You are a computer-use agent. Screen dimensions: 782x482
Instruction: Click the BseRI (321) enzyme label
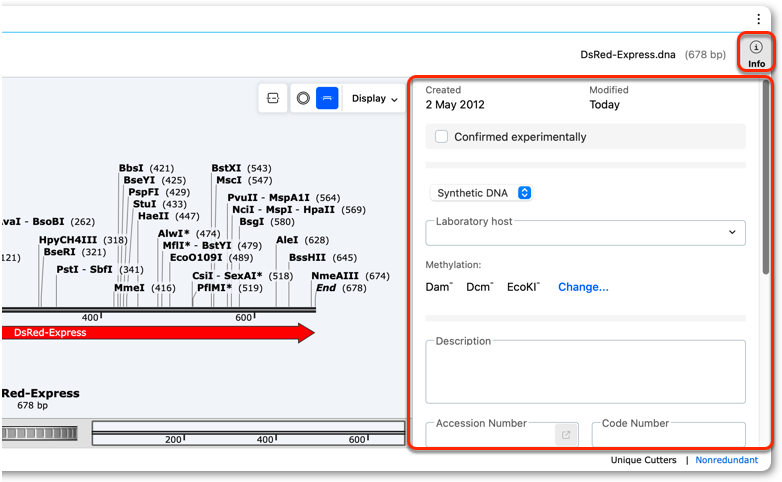point(75,252)
